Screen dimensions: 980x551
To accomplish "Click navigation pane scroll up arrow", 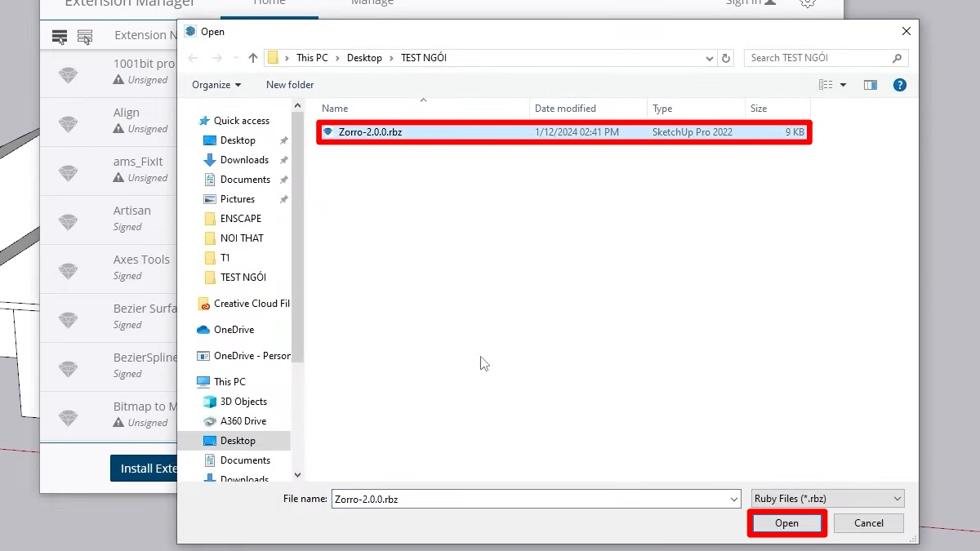I will click(x=297, y=104).
